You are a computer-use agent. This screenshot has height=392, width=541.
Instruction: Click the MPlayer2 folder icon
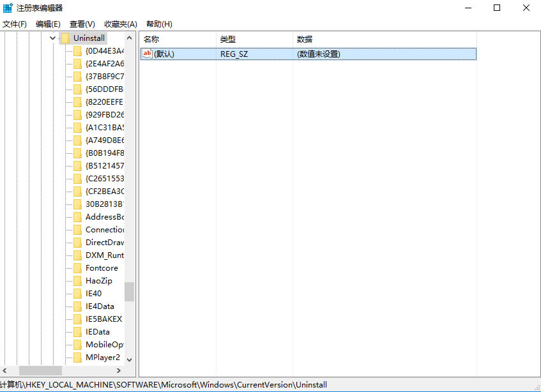pos(78,357)
